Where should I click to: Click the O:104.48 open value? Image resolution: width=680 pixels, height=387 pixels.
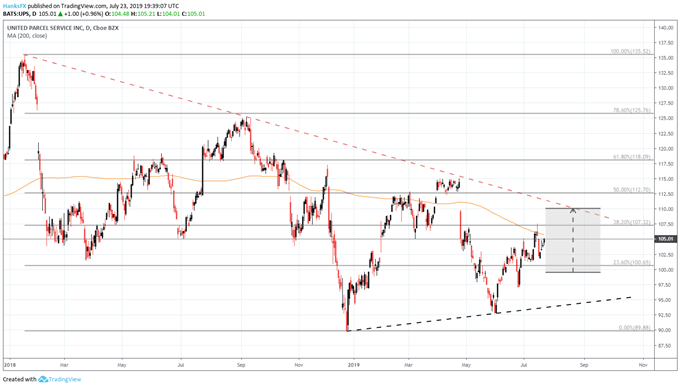(117, 14)
